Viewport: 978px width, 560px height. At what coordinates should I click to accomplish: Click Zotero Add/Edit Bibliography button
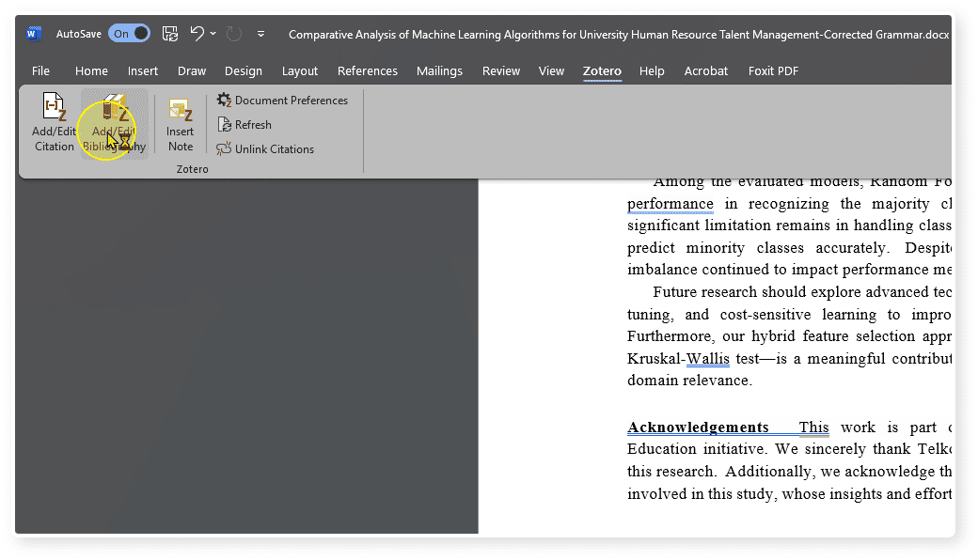[114, 123]
